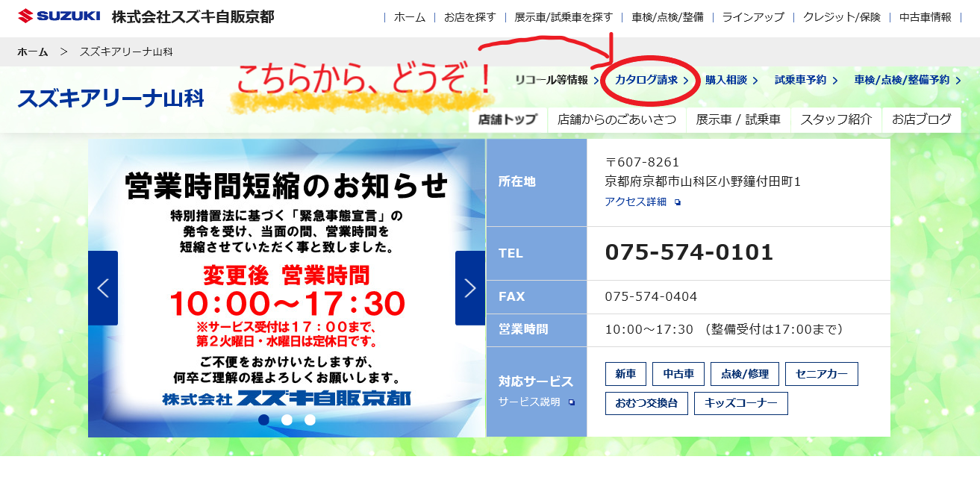
Task: Open 中古車情報 in top navigation
Action: [x=926, y=17]
